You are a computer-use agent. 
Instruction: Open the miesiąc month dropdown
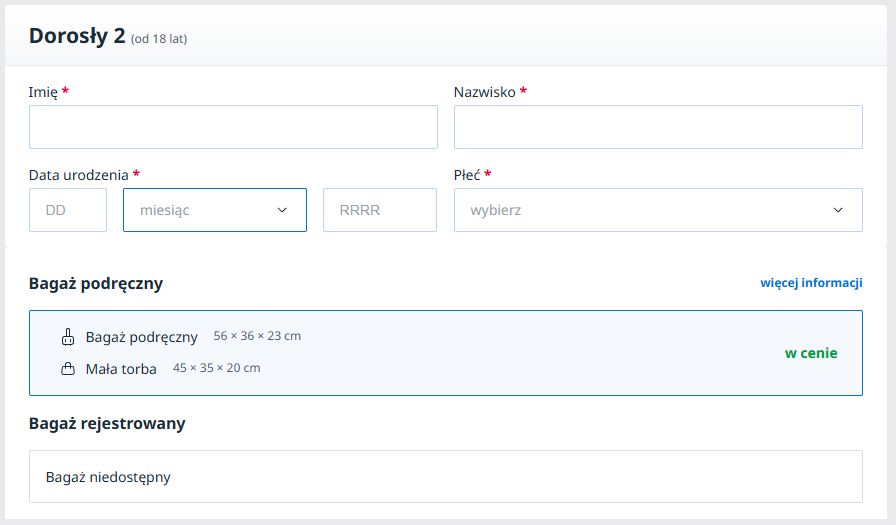click(x=214, y=210)
